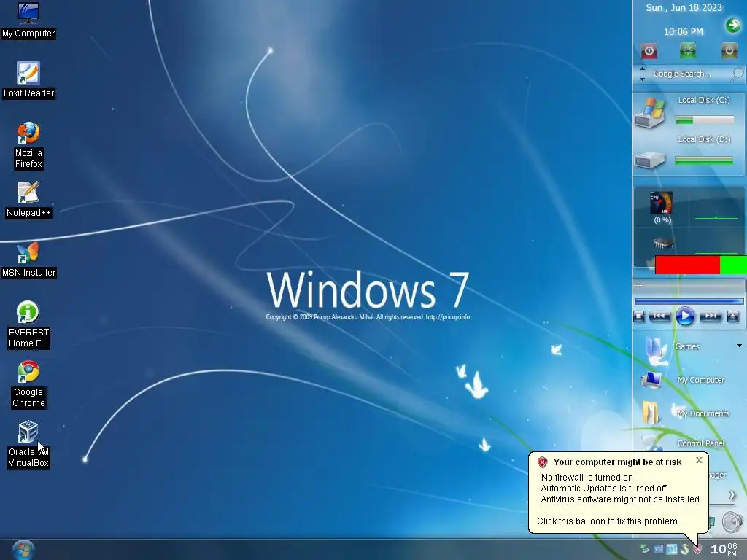Select the Oracle VM VirtualBox shortcut
This screenshot has height=560, width=747.
tap(28, 444)
